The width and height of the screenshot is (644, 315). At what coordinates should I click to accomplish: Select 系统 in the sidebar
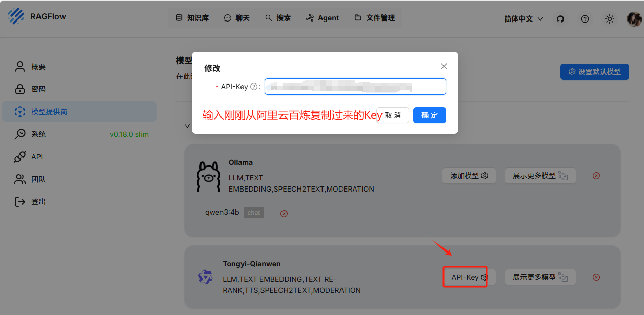[79, 134]
